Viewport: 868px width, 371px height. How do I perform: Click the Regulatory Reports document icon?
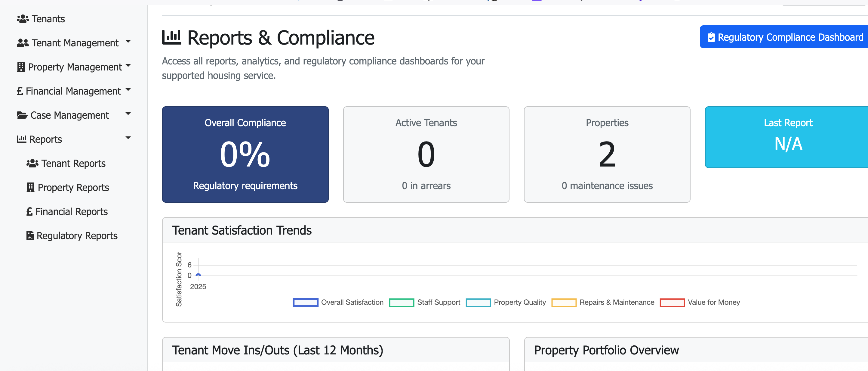pyautogui.click(x=30, y=235)
